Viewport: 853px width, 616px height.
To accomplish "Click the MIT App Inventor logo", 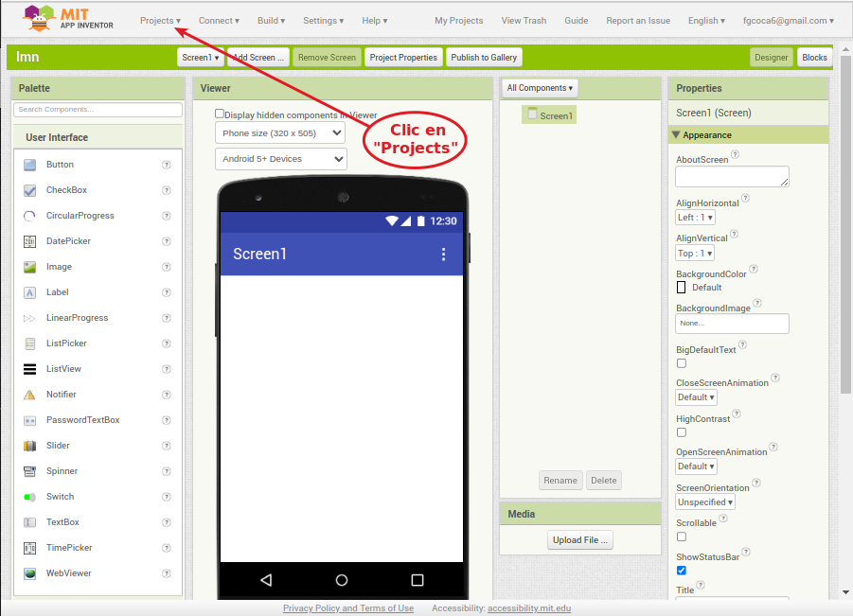I will tap(68, 19).
